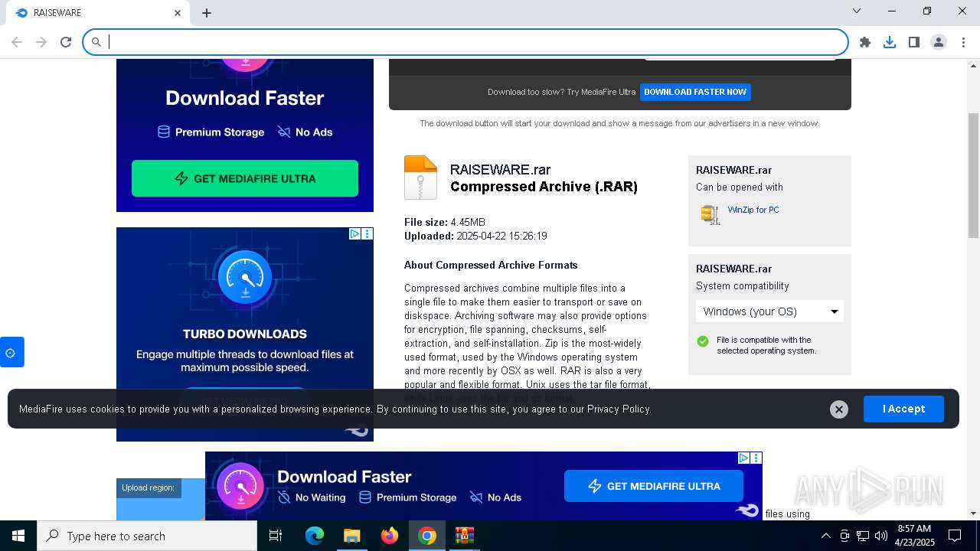Screen dimensions: 980x551
Task: Click the page vertical scrollbar thumb
Action: tap(974, 176)
